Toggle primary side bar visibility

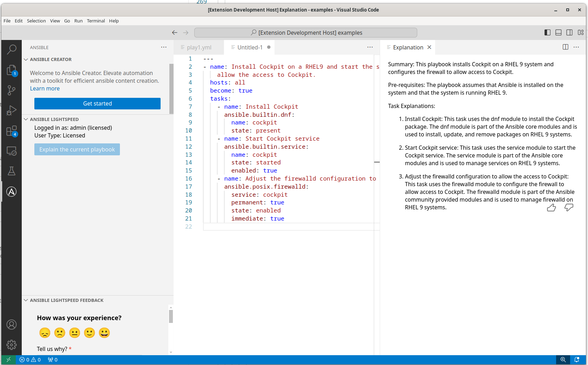click(547, 33)
